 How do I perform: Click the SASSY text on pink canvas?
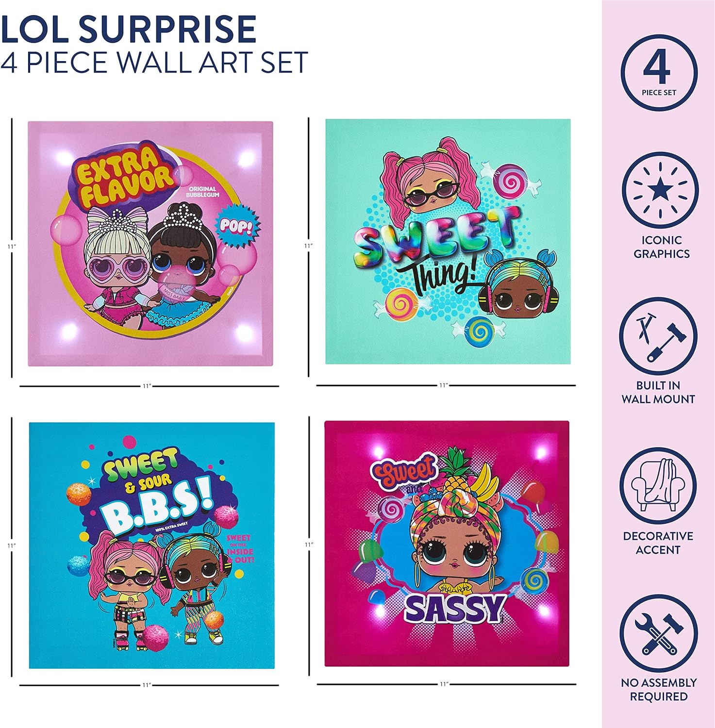(x=455, y=609)
